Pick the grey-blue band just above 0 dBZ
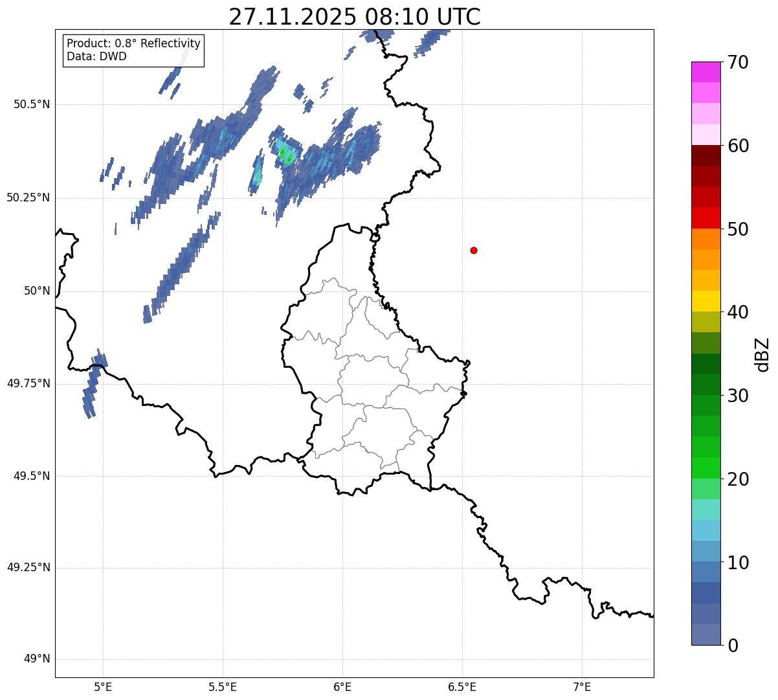This screenshot has width=778, height=700. click(706, 635)
